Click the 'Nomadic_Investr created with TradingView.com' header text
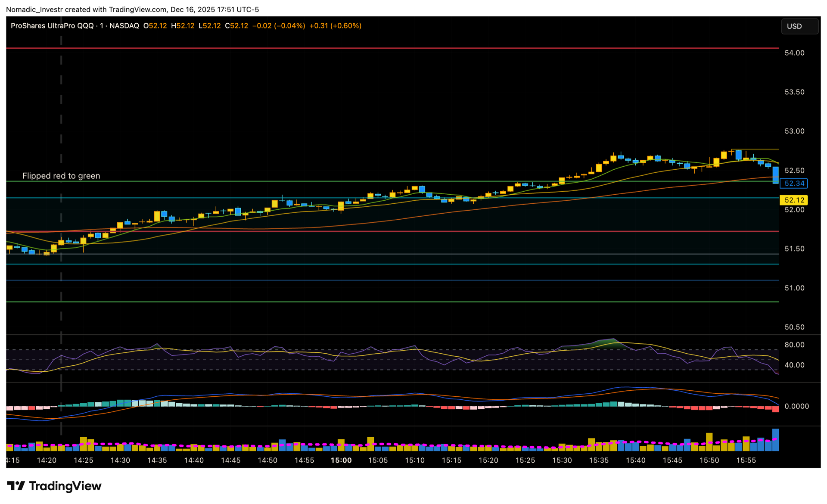The height and width of the screenshot is (504, 827). [x=132, y=9]
